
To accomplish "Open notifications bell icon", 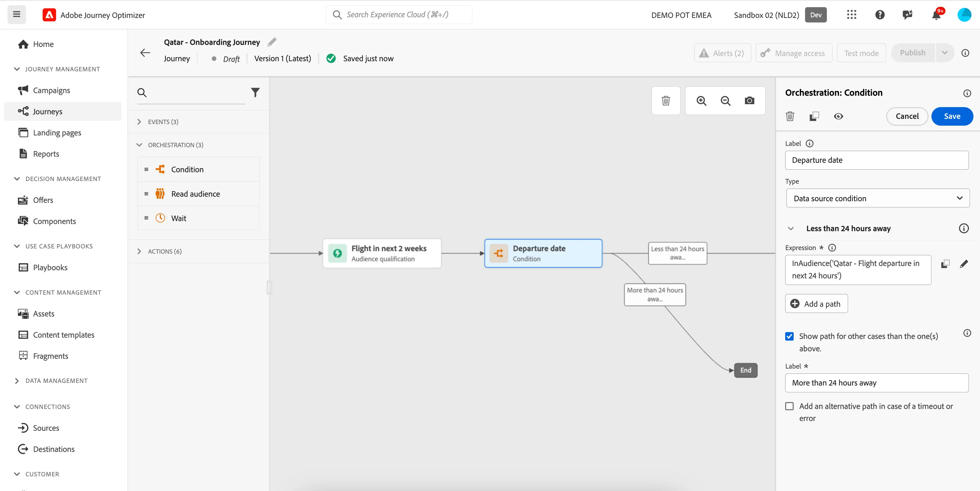I will [936, 15].
